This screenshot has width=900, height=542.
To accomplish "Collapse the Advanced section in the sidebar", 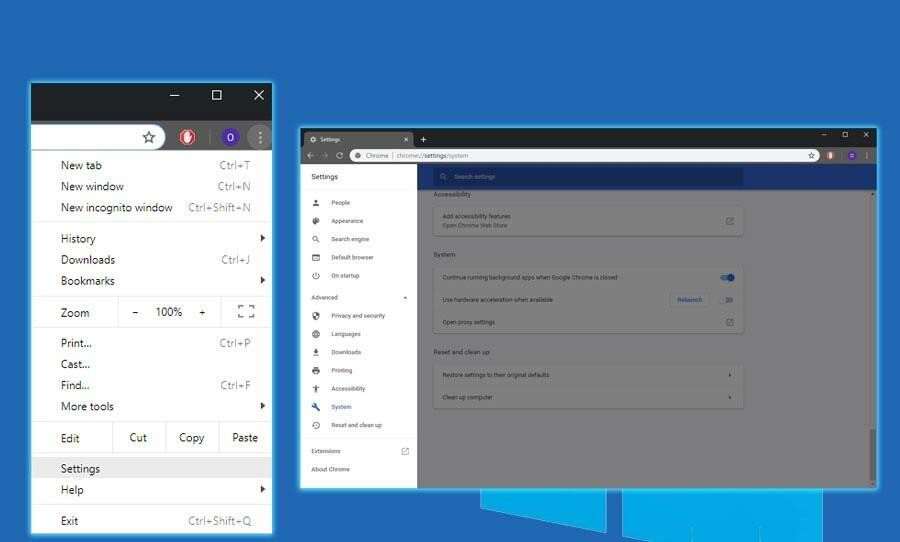I will 405,298.
